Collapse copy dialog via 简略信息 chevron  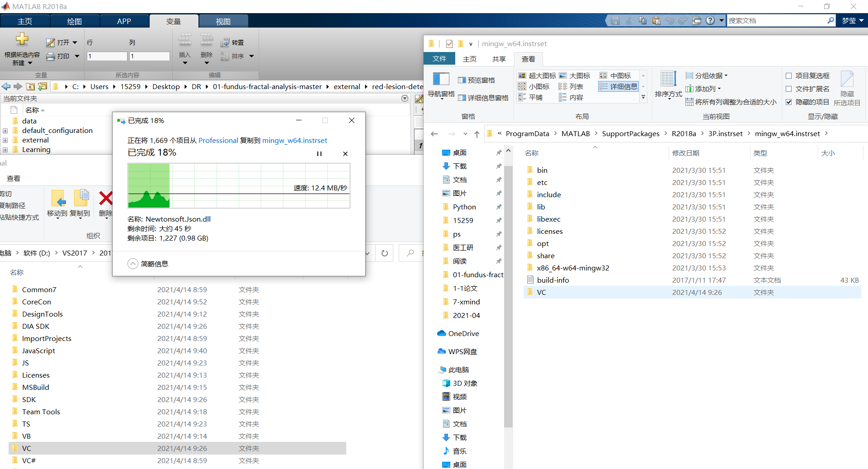132,264
